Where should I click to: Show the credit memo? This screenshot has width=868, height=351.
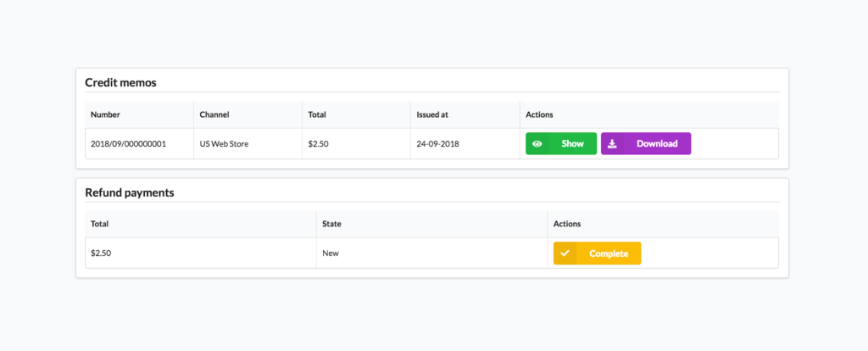tap(561, 143)
